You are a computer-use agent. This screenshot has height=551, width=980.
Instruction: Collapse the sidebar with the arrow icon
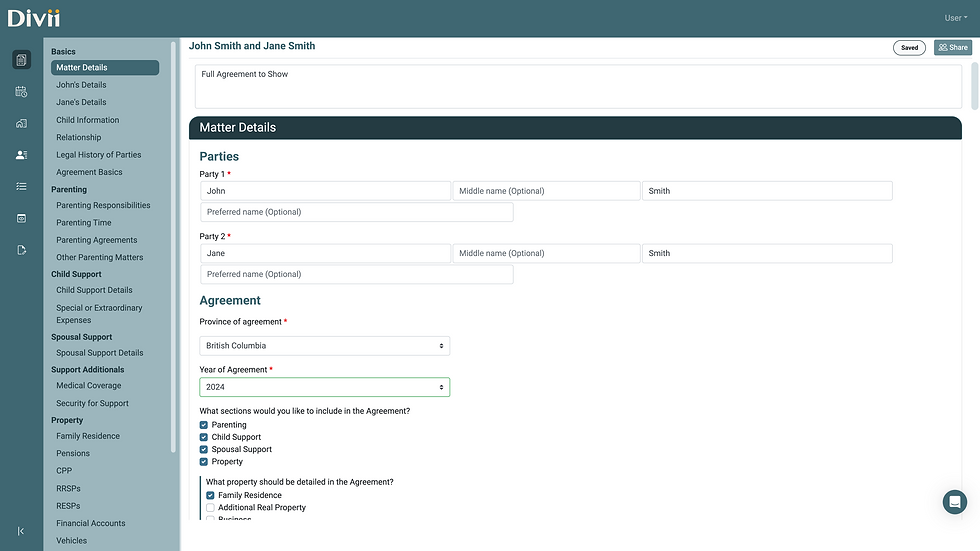[x=21, y=531]
